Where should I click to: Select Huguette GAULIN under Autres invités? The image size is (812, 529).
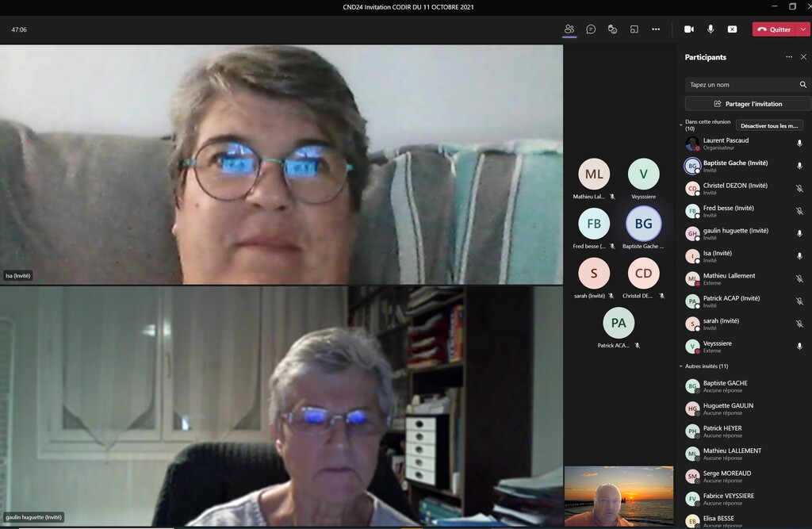point(728,406)
